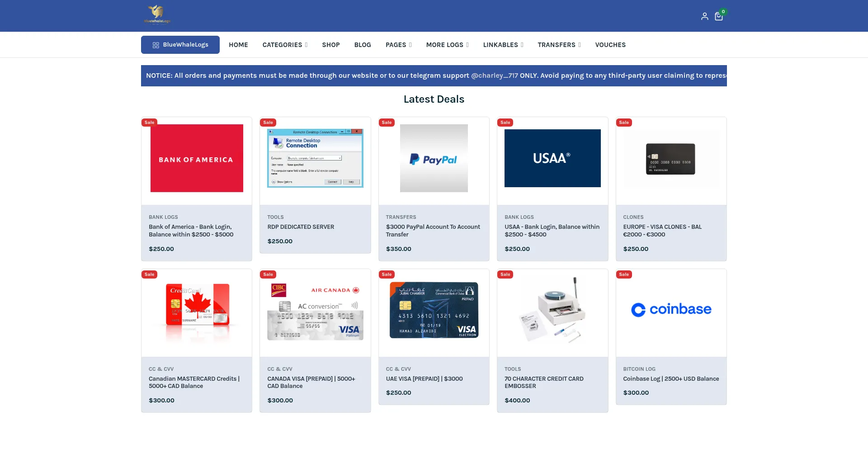Open the 'UAE VISA [PREPAID] | $3000' title link

tap(424, 379)
